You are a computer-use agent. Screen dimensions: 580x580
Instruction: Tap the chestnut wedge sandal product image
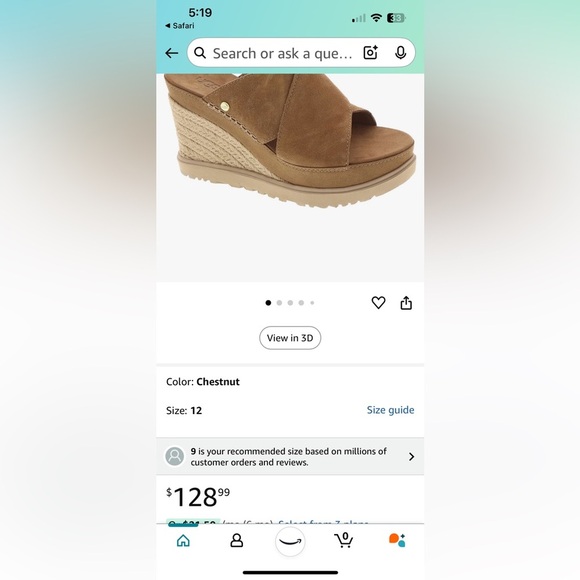[x=290, y=141]
